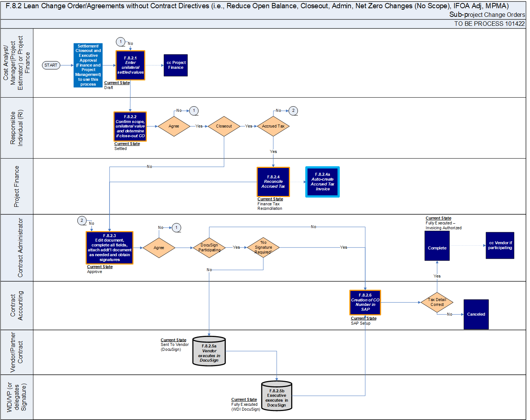Select the F.8.2.4 Reconcile Accrued Tax box
This screenshot has height=420, width=530.
click(273, 182)
